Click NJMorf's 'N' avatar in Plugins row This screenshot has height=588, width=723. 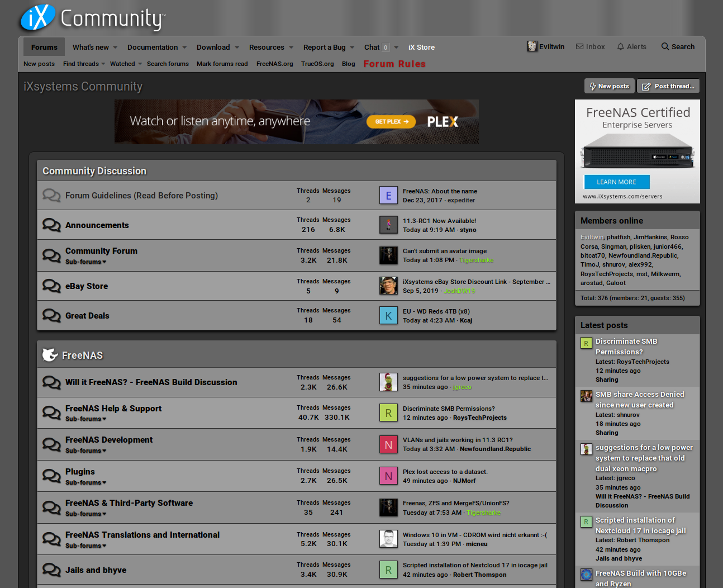click(x=388, y=476)
